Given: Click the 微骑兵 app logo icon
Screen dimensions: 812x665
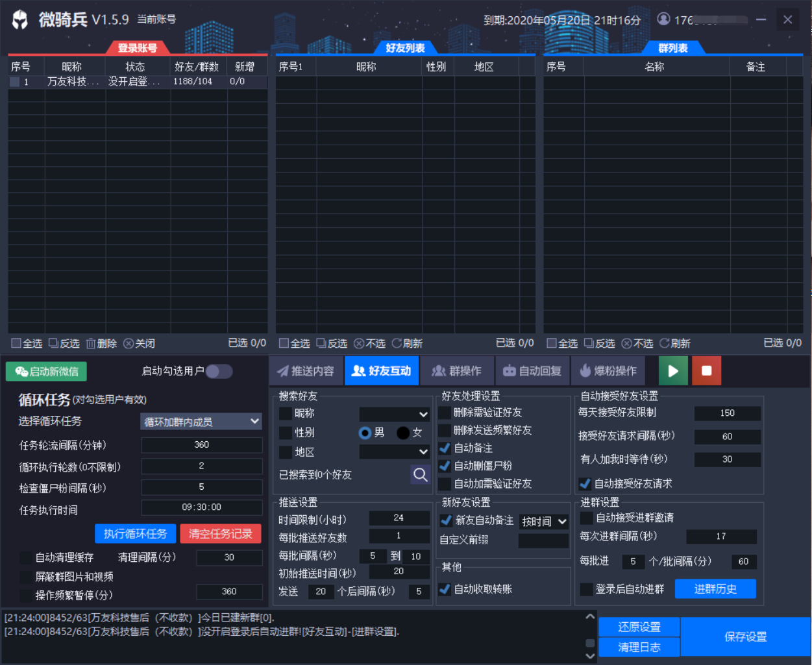Looking at the screenshot, I should coord(20,19).
